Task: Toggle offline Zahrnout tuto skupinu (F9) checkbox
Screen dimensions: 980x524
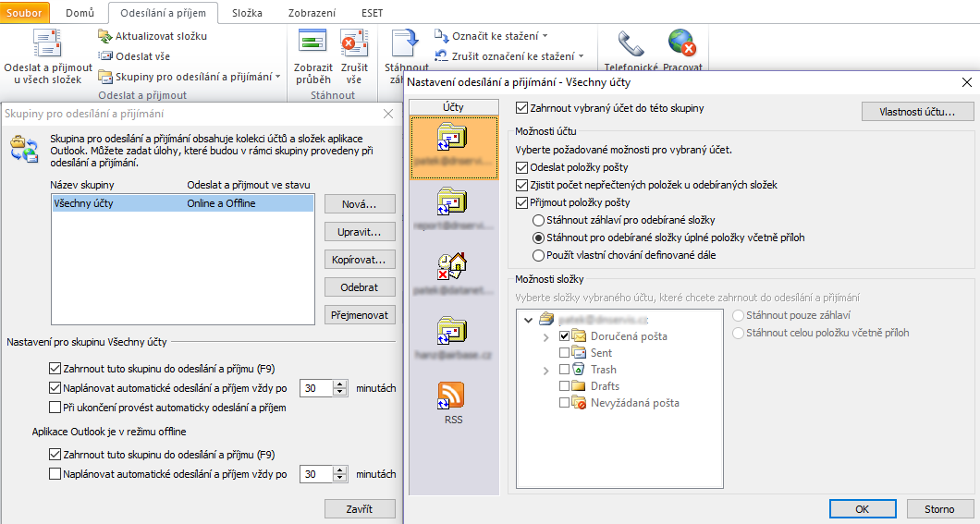Action: point(55,455)
